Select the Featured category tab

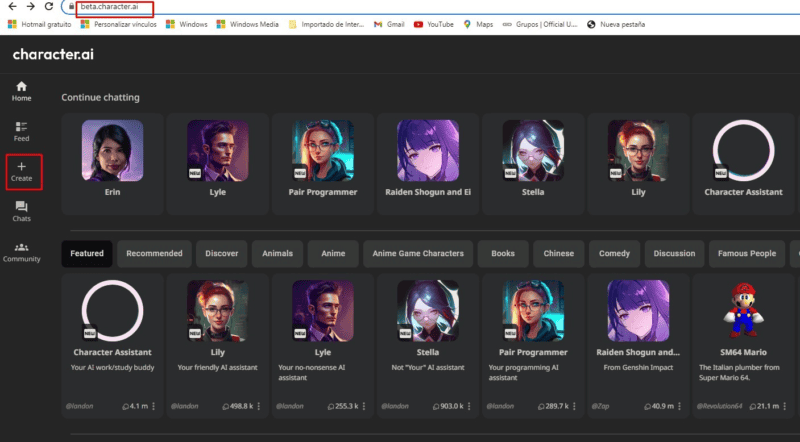coord(87,254)
